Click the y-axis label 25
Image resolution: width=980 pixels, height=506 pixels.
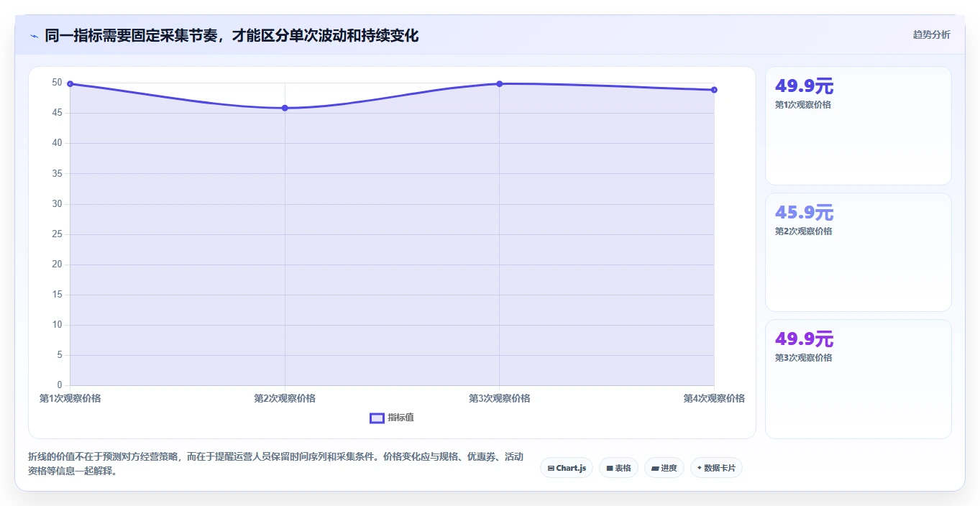point(58,234)
